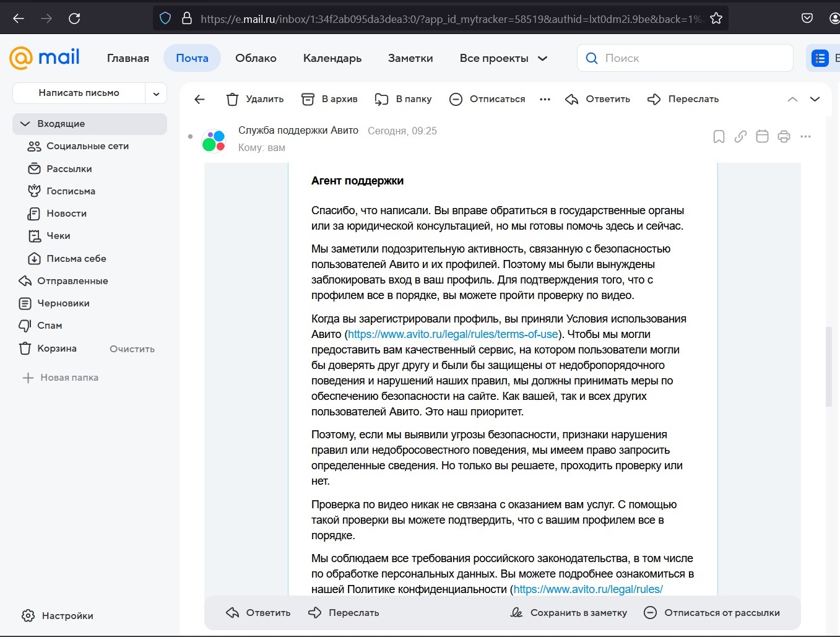Go back using the browser back arrow
This screenshot has height=637, width=840.
tap(19, 19)
